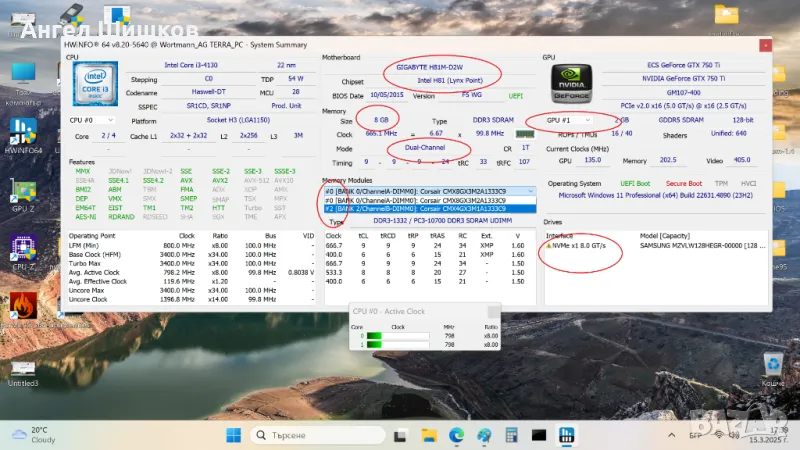Screen dimensions: 800x450
Task: Open the GPU-Z desktop icon
Action: 22,190
